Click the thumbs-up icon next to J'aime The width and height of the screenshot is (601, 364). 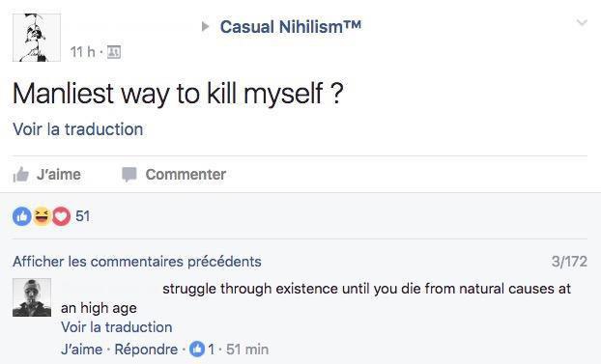pyautogui.click(x=20, y=175)
